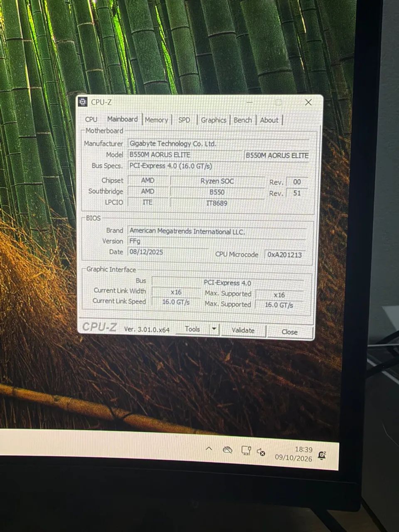The image size is (399, 532).
Task: Close the CPU-Z window with the X
Action: pos(308,102)
